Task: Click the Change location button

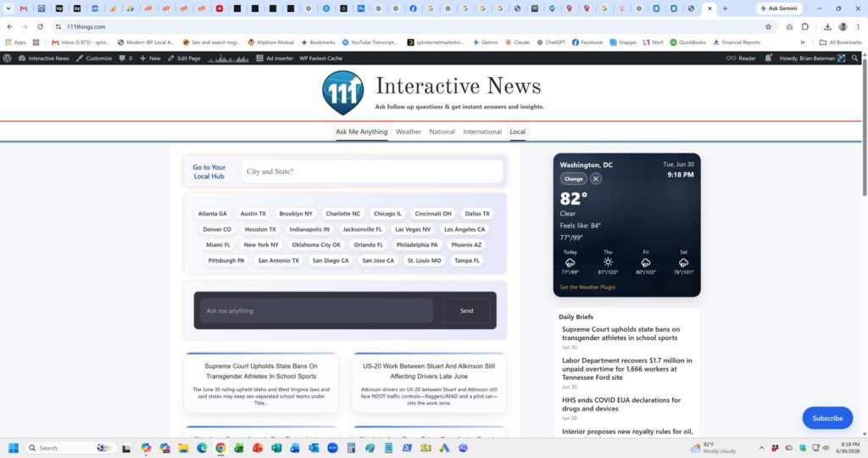Action: [x=573, y=179]
